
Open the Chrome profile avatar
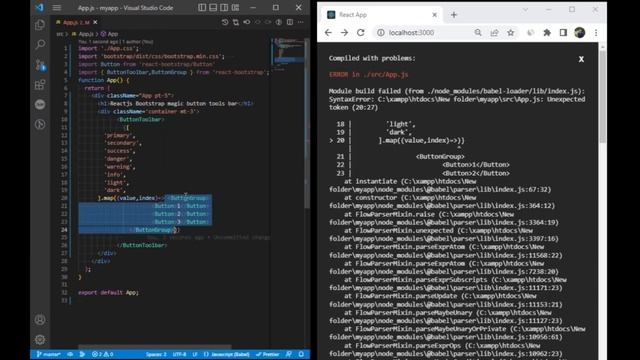coord(580,33)
